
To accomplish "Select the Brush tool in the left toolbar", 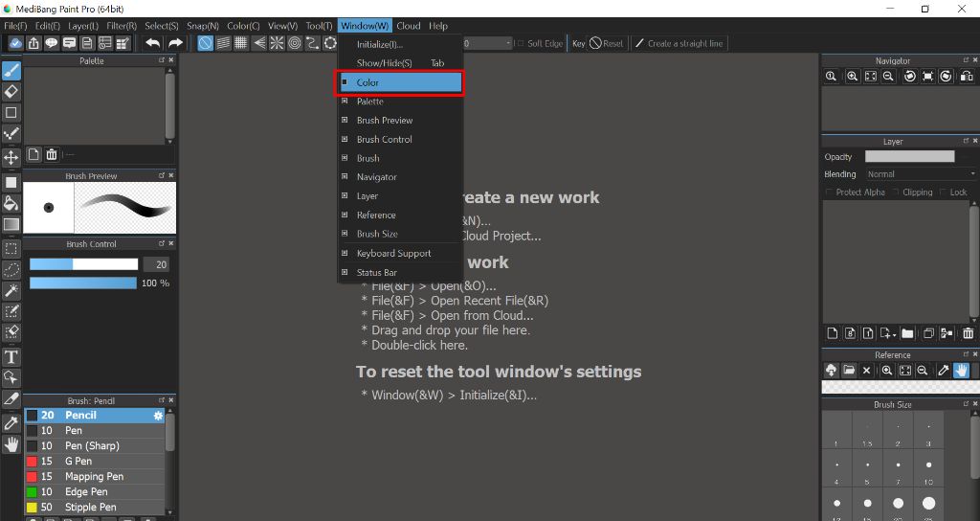I will pyautogui.click(x=11, y=70).
